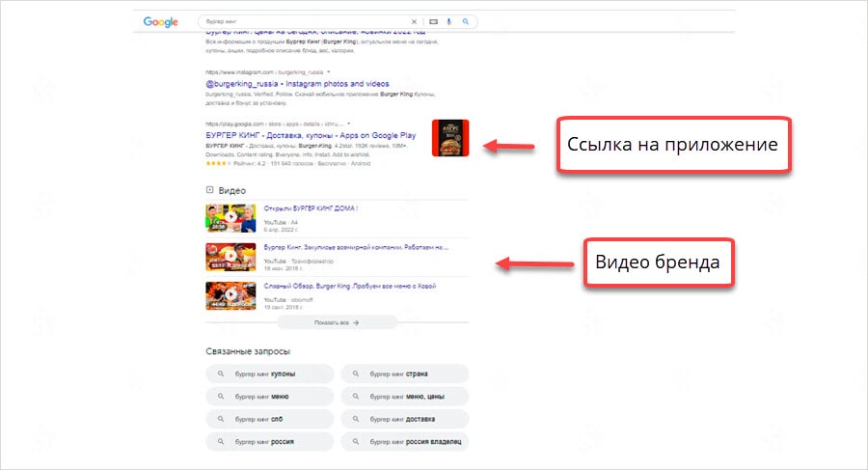Viewport: 868px width, 470px height.
Task: Expand options arrow next to instagram.com URL
Action: coord(328,72)
